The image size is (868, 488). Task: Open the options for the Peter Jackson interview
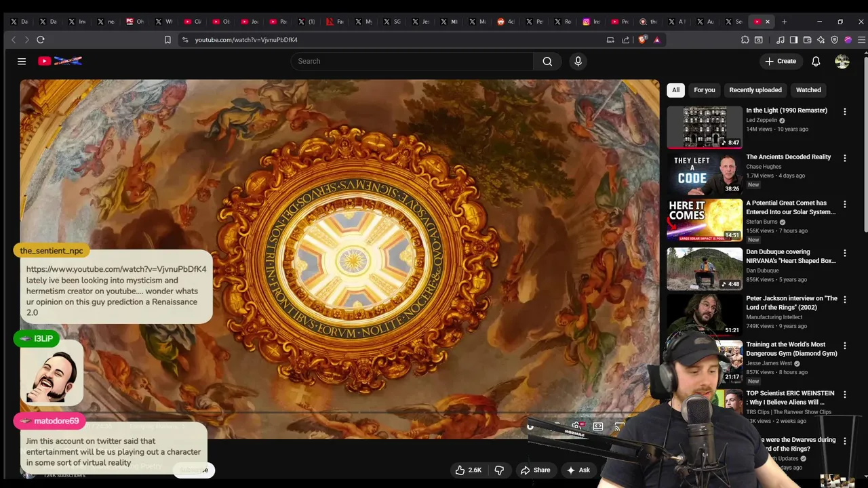(x=844, y=300)
